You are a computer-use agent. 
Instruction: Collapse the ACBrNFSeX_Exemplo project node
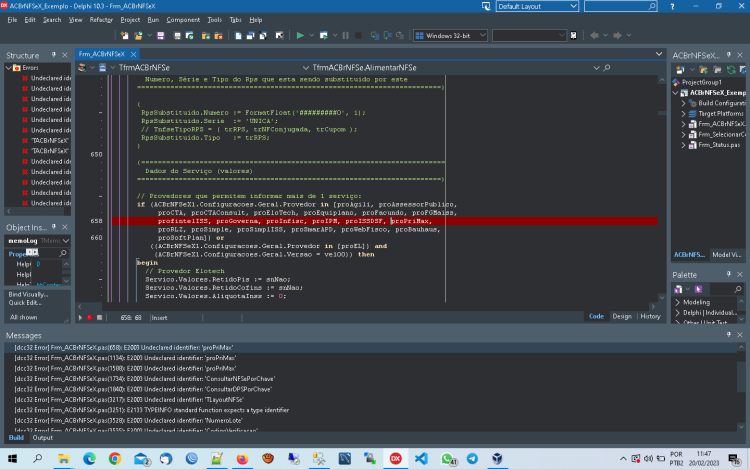click(x=675, y=93)
